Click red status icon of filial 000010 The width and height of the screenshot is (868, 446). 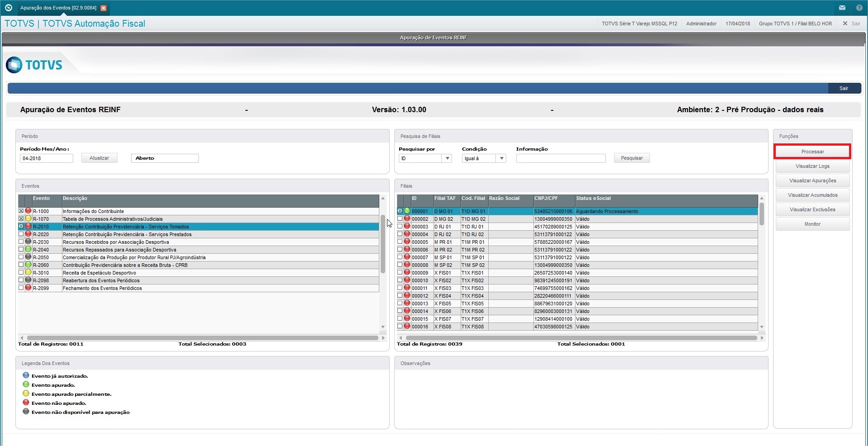tap(407, 280)
